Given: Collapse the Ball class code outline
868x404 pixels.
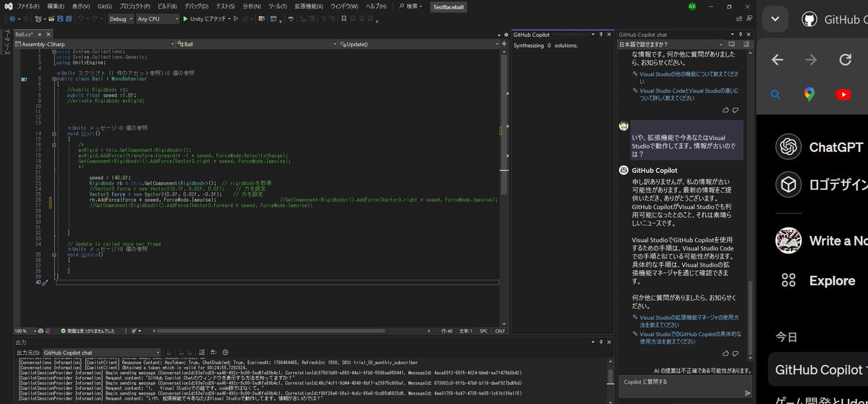Looking at the screenshot, I should coord(54,79).
